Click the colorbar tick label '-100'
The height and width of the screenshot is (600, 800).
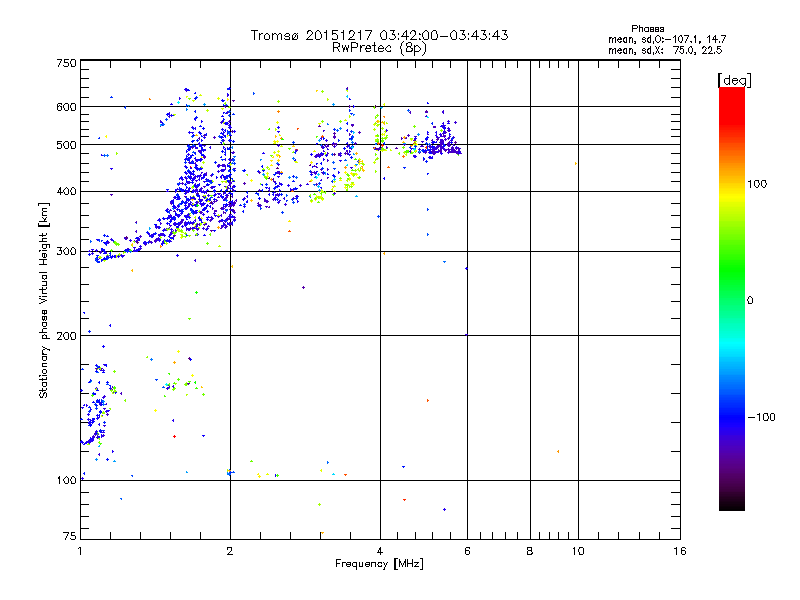(x=761, y=417)
